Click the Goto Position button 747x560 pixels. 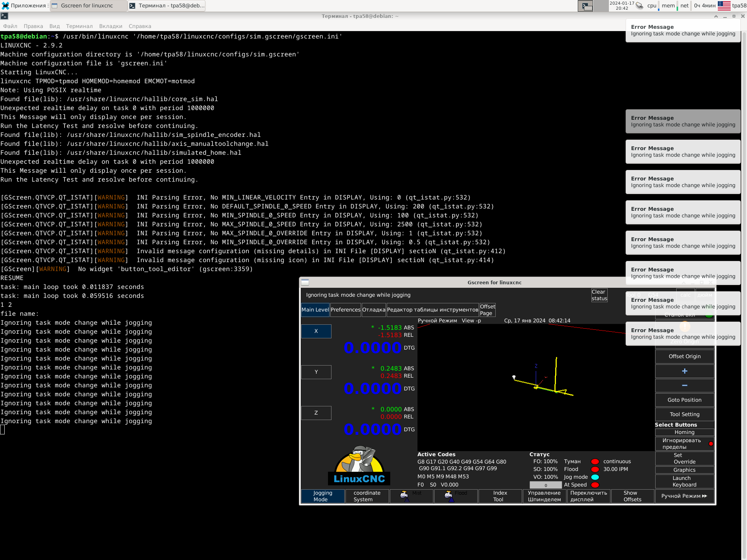(x=684, y=400)
